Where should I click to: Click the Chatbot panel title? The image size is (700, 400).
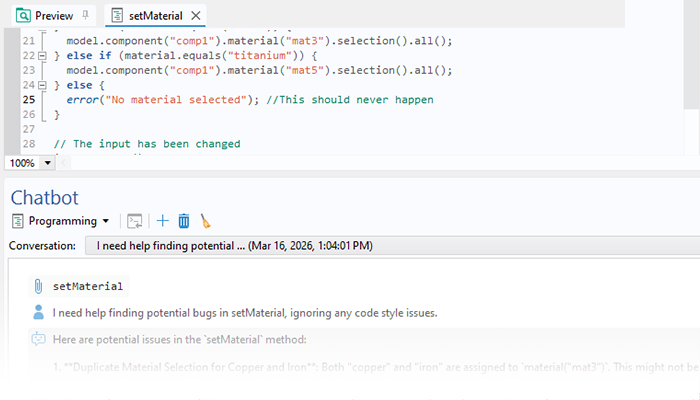tap(45, 198)
